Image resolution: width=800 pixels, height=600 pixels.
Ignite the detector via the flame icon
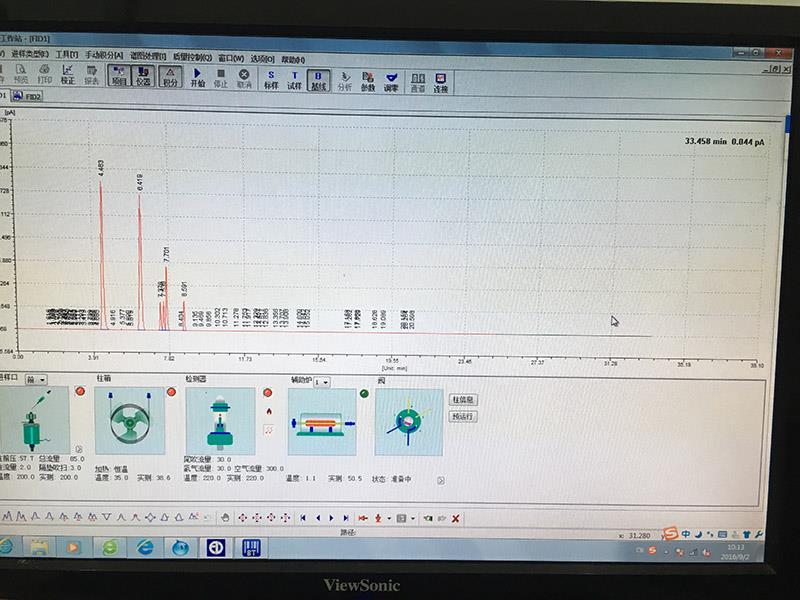click(x=268, y=410)
